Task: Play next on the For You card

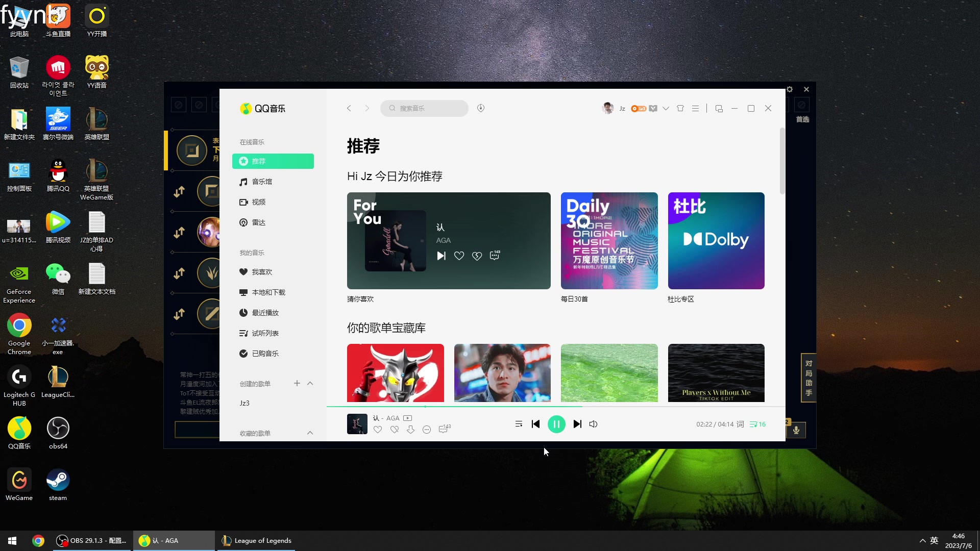Action: tap(442, 256)
